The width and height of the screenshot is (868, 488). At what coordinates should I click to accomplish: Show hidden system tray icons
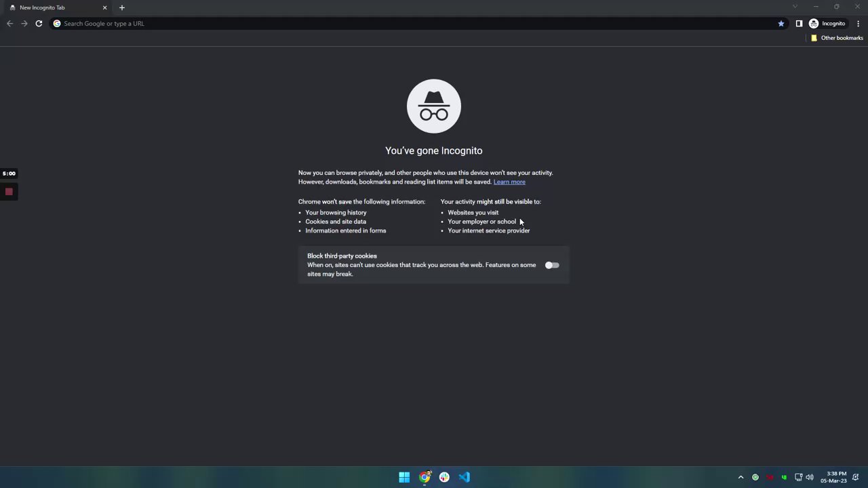tap(741, 477)
